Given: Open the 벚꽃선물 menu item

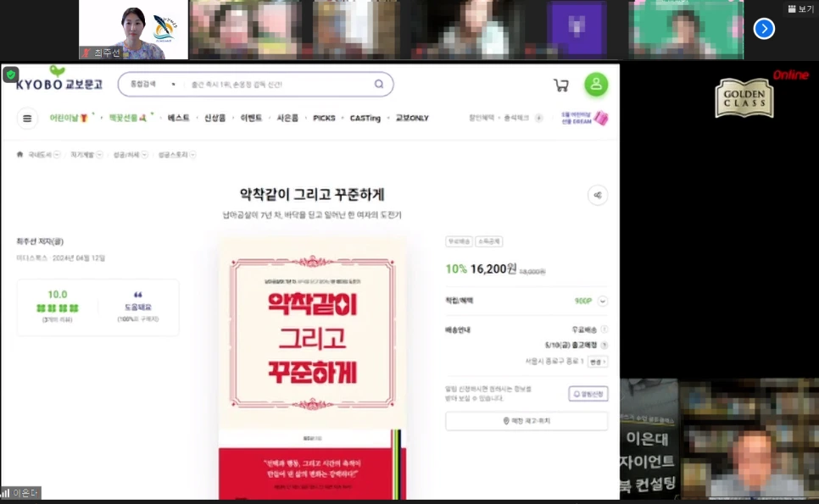Looking at the screenshot, I should click(127, 119).
